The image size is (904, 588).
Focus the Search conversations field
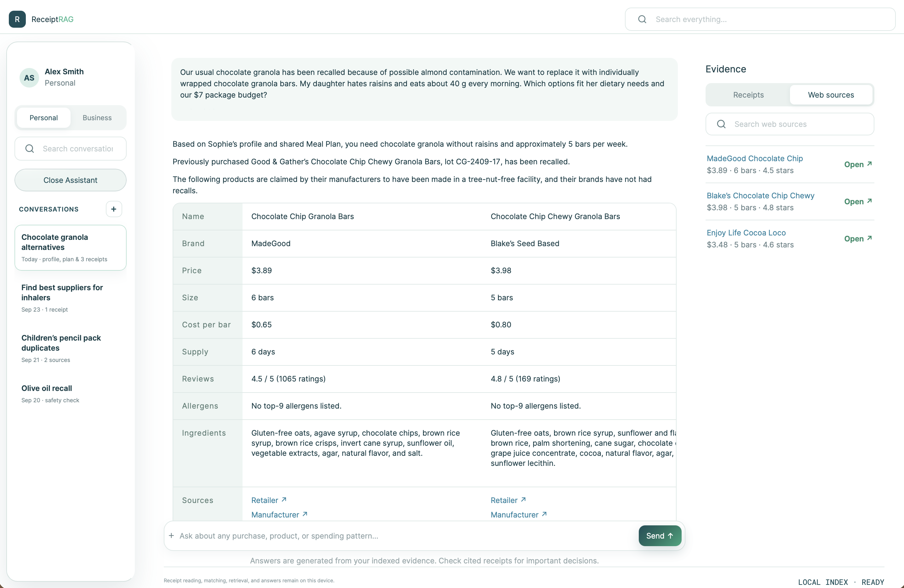pos(70,149)
